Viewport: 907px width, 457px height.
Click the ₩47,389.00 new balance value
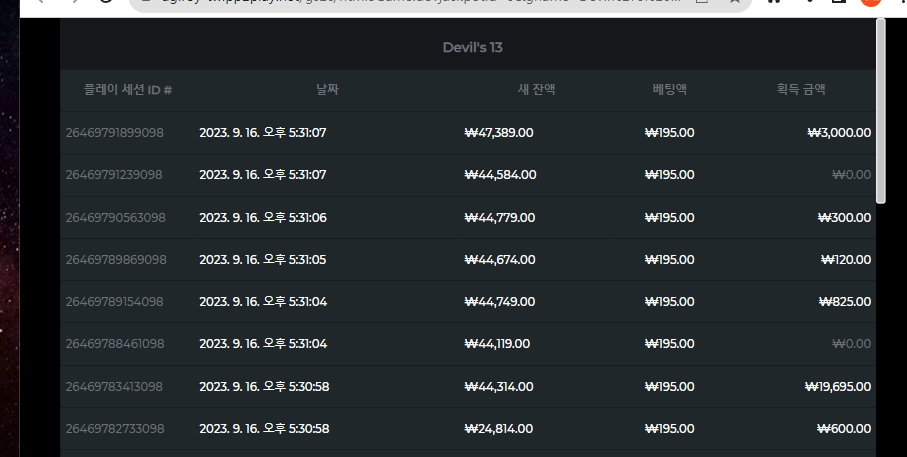tap(499, 132)
